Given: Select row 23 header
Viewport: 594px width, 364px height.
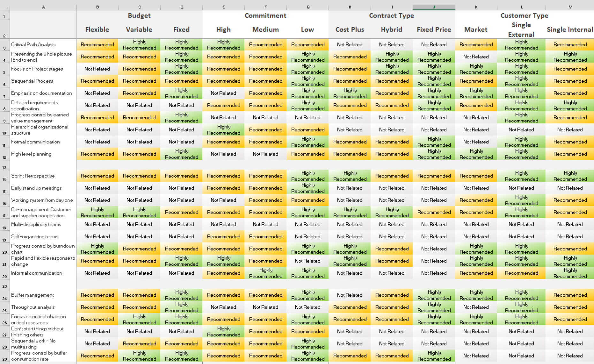Looking at the screenshot, I should click(5, 284).
